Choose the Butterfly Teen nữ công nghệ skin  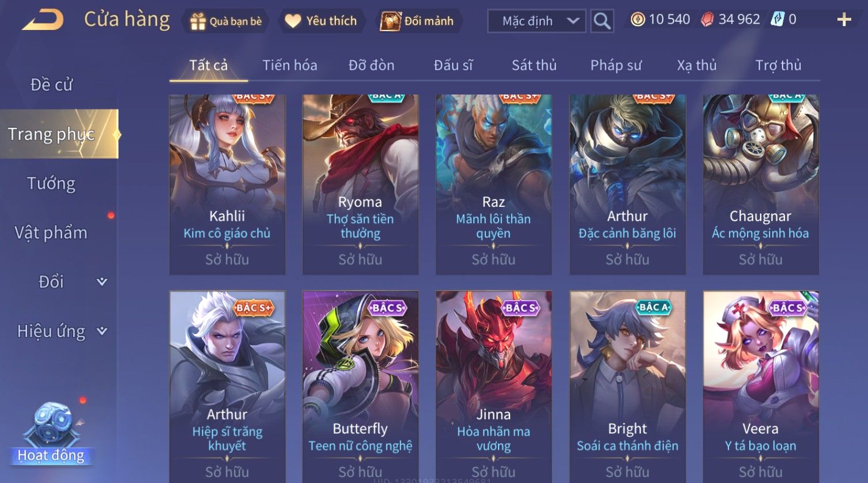(360, 386)
